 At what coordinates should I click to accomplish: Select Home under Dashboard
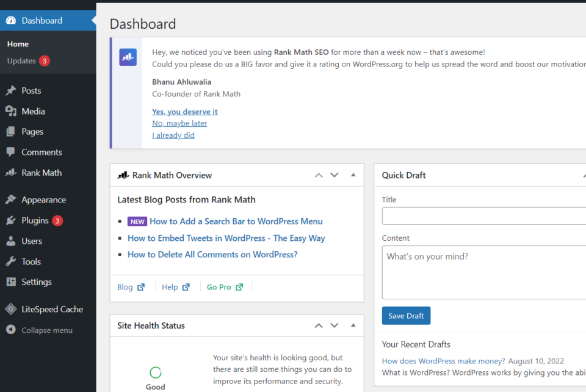[18, 44]
